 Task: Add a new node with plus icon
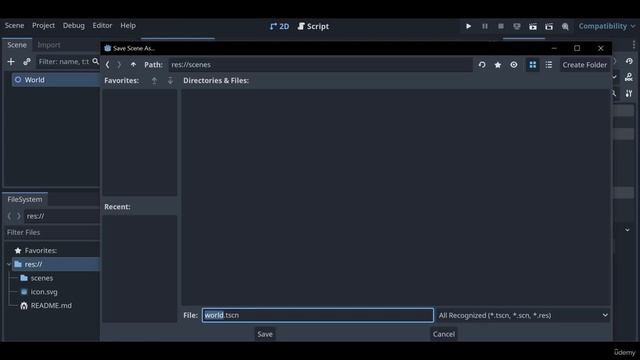click(11, 62)
